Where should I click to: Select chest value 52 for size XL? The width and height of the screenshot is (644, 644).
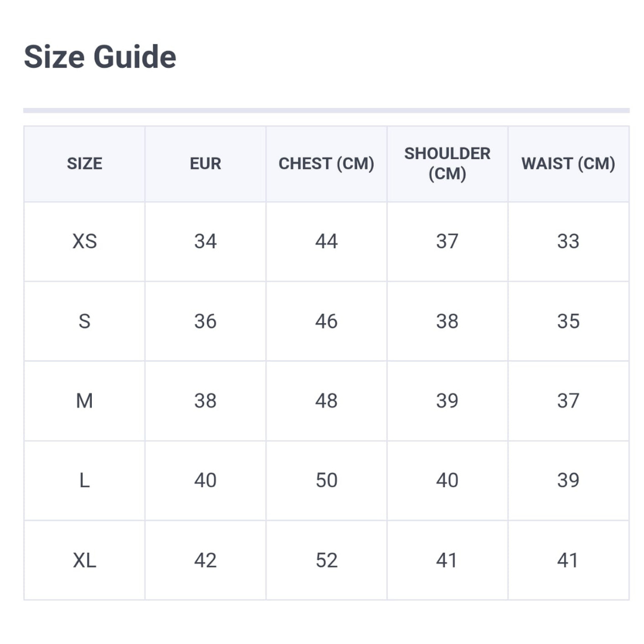[x=326, y=561]
